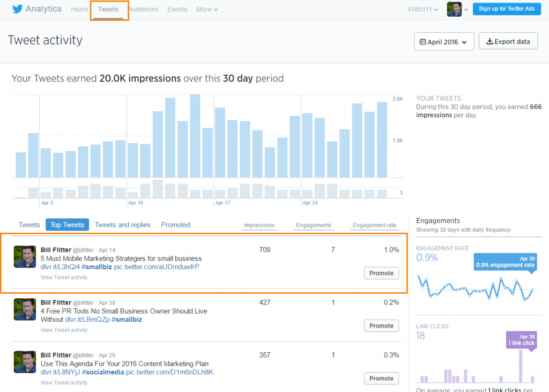Promote the 5 Must Mobile Marketing tweet

coord(381,273)
